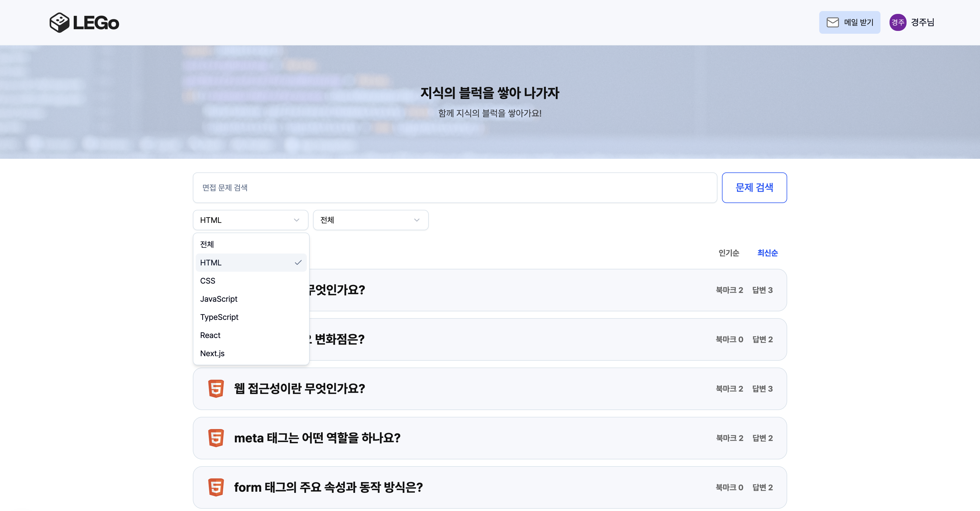Select CSS from the category list
Image resolution: width=980 pixels, height=511 pixels.
point(208,281)
